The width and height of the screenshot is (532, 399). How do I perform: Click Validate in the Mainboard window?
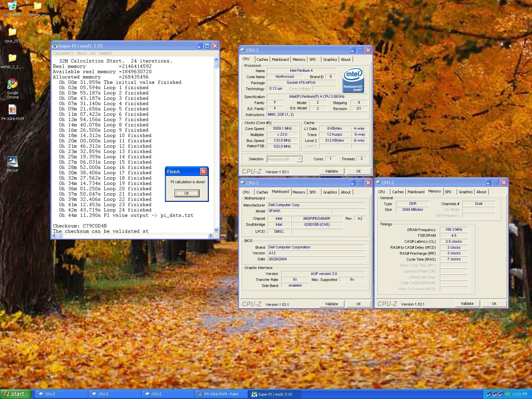click(x=332, y=304)
